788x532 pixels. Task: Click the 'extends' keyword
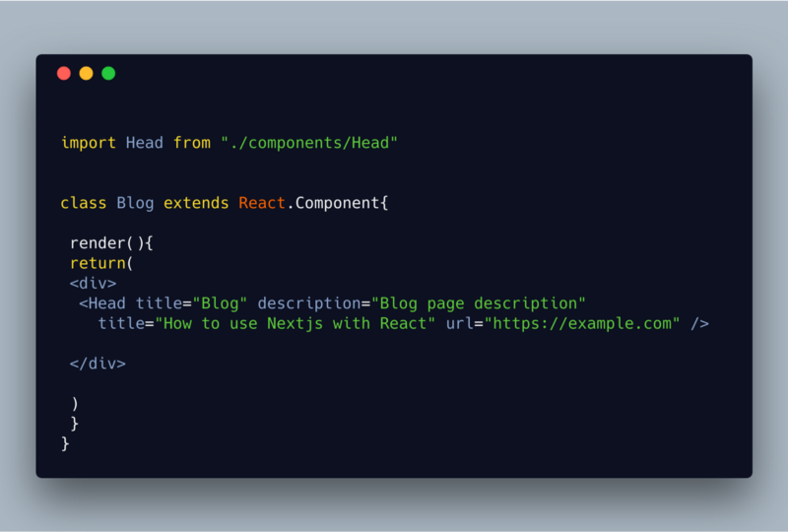196,203
